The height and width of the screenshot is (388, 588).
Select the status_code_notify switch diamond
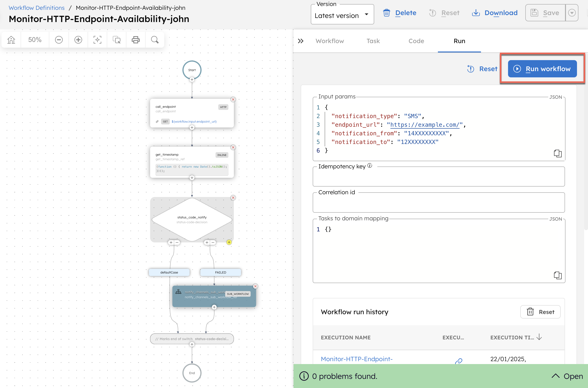192,220
